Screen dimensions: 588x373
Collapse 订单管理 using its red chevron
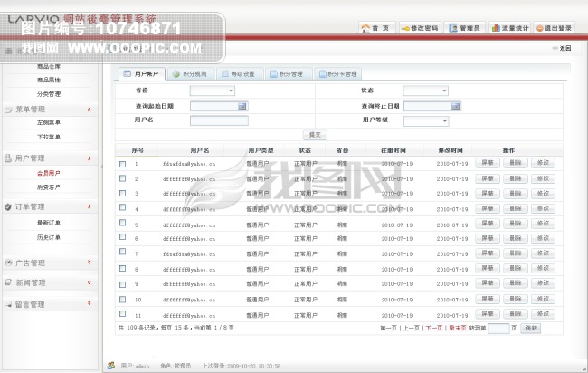point(90,206)
